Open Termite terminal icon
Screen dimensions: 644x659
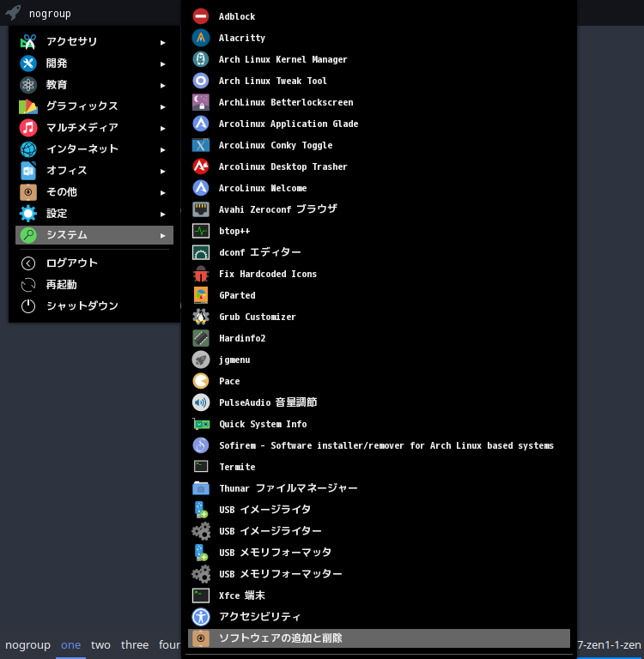(x=201, y=467)
